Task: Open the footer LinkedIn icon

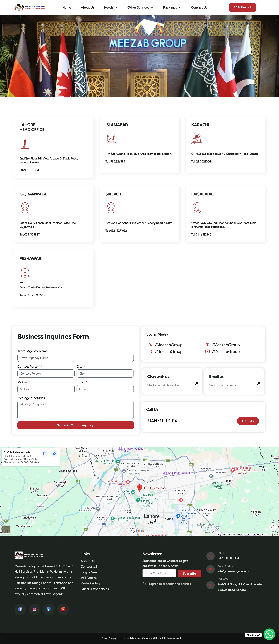Action: point(49,609)
